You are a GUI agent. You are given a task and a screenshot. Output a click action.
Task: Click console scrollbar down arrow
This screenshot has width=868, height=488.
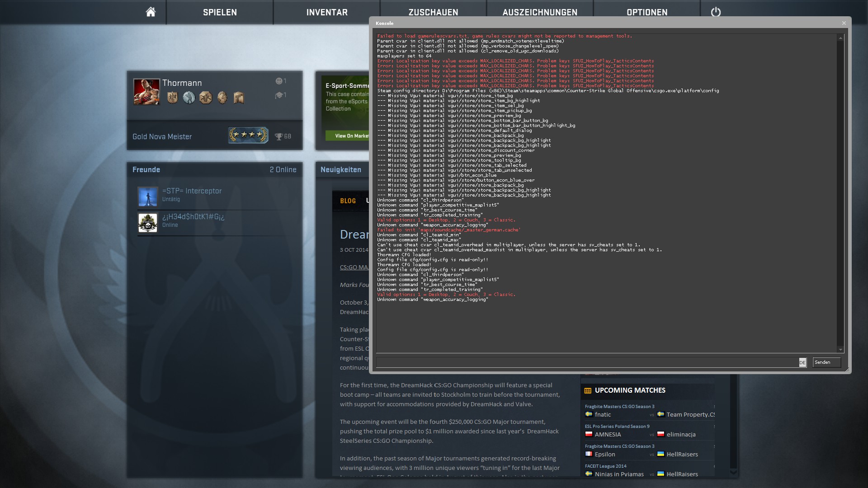pyautogui.click(x=840, y=349)
